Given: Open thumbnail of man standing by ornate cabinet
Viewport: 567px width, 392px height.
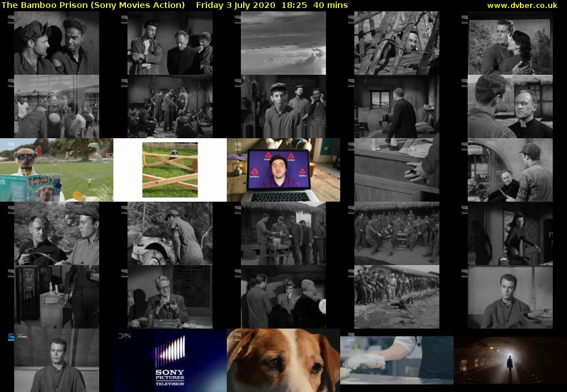Looking at the screenshot, I should 56,297.
